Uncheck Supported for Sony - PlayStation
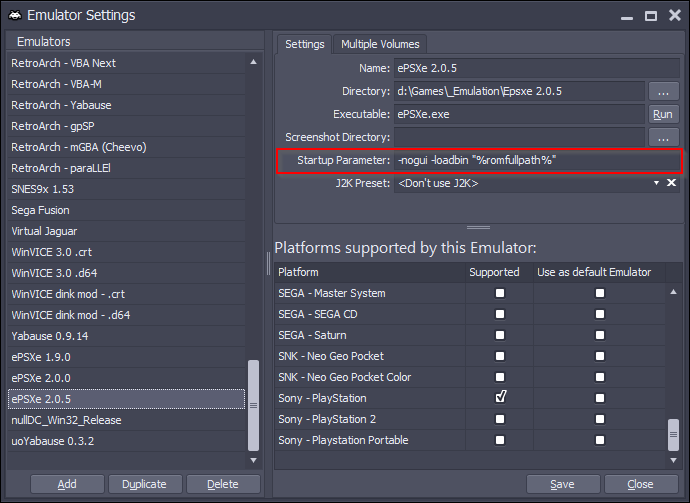This screenshot has height=503, width=690. pos(500,398)
